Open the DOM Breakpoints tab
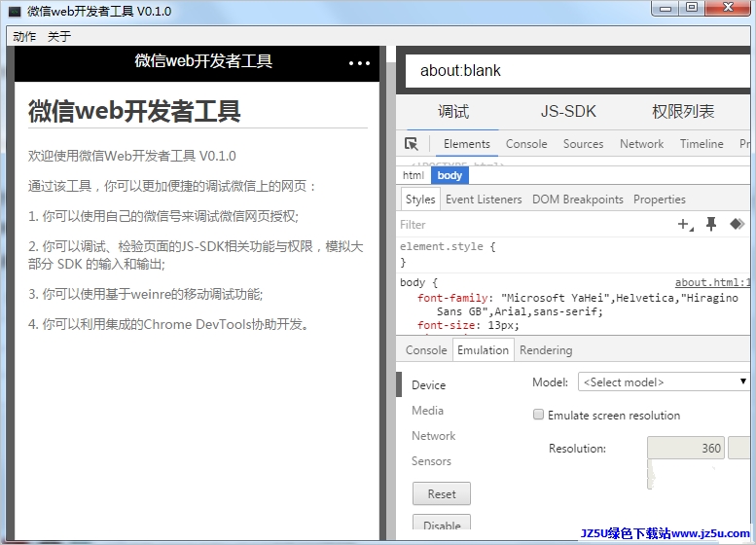The image size is (756, 545). (x=578, y=200)
